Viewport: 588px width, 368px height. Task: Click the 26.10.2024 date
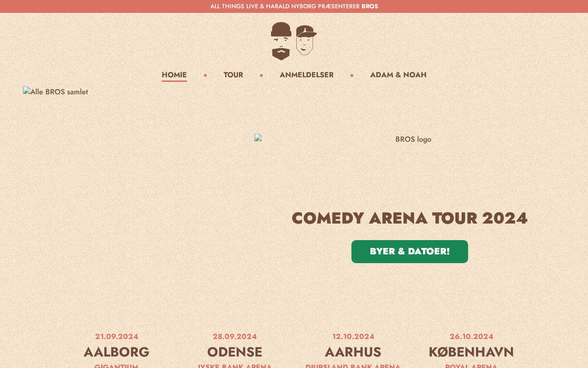[471, 336]
